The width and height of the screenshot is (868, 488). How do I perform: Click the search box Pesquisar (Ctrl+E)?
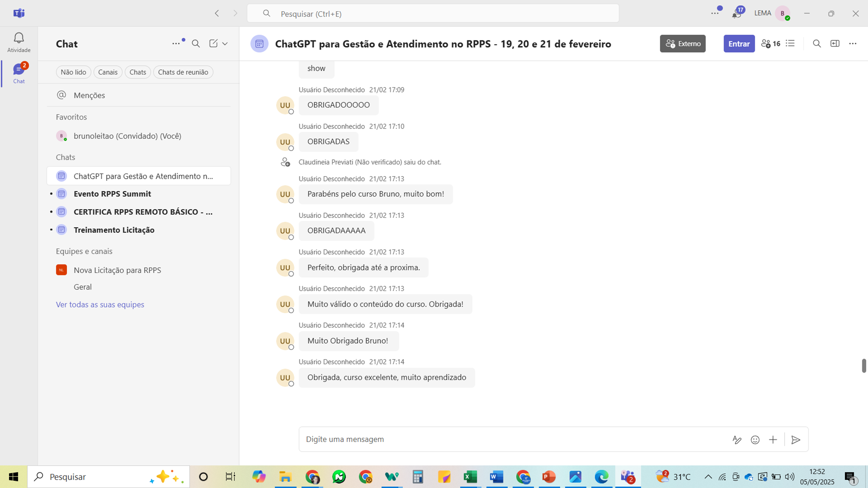(x=433, y=13)
